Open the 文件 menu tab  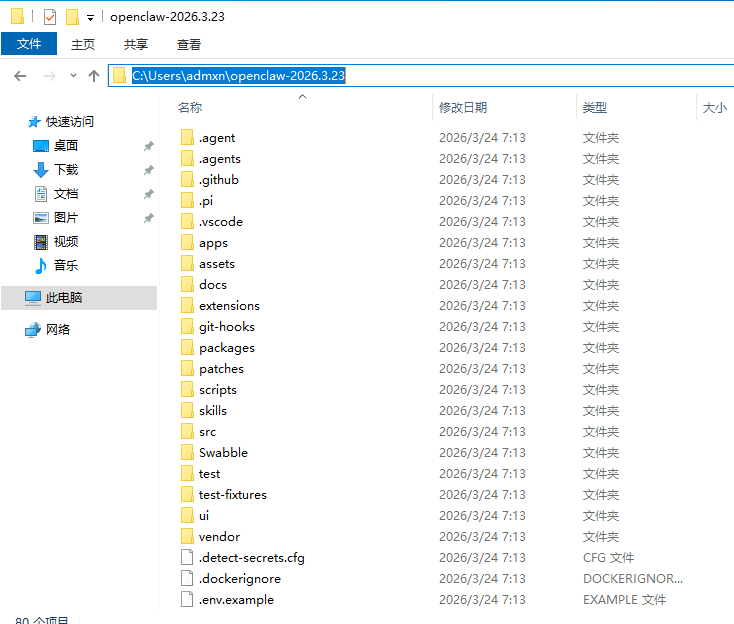pyautogui.click(x=29, y=44)
